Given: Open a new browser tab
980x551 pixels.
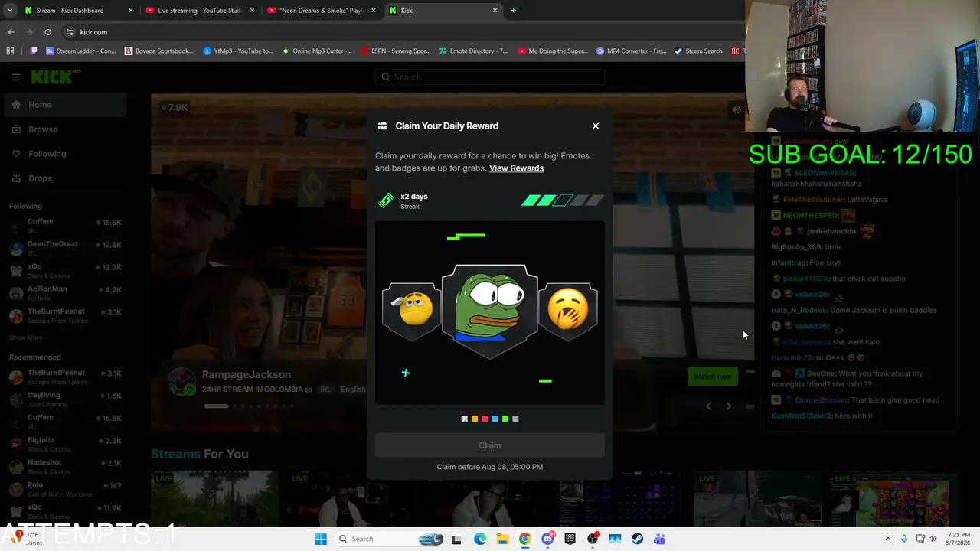Looking at the screenshot, I should point(513,11).
